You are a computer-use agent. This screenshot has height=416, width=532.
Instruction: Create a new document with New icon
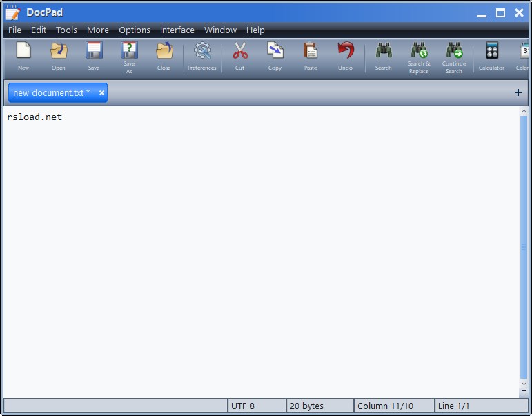tap(23, 56)
